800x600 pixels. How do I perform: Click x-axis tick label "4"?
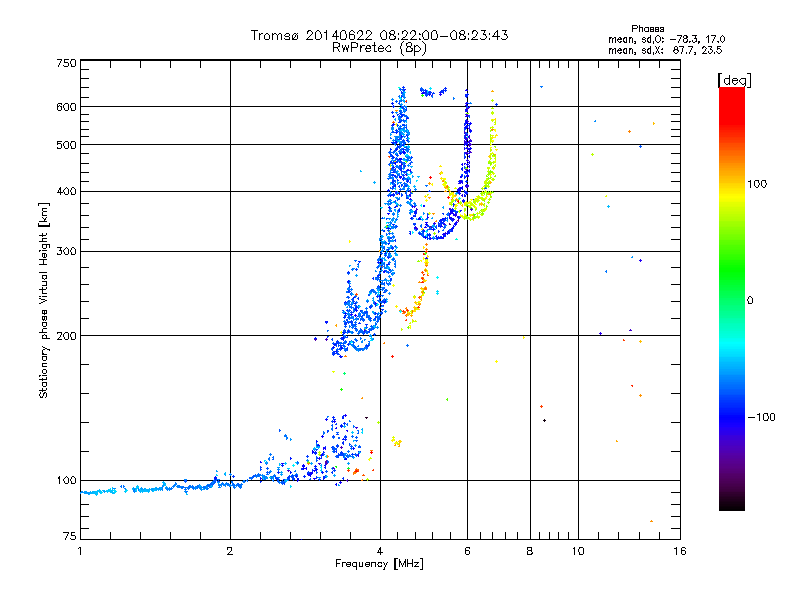pyautogui.click(x=380, y=551)
